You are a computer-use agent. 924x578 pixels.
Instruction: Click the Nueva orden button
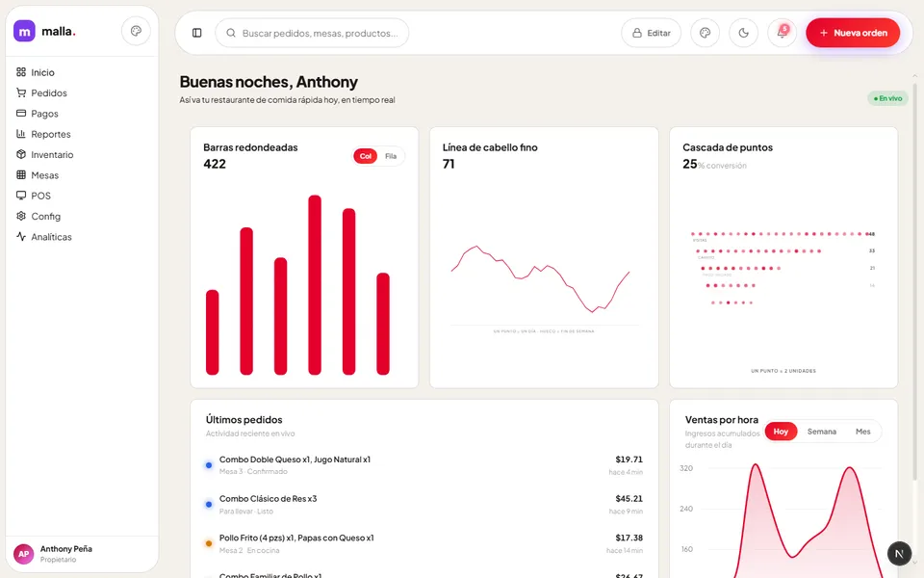[x=853, y=33]
